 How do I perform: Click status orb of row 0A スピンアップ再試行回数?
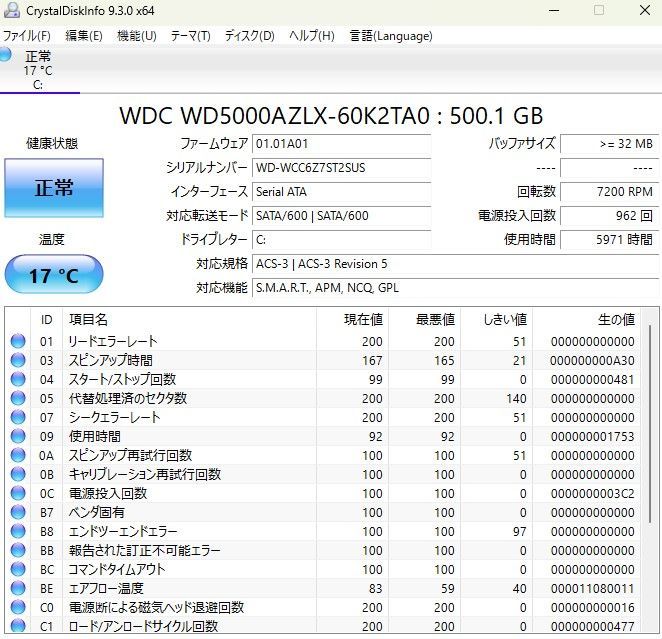click(x=18, y=455)
